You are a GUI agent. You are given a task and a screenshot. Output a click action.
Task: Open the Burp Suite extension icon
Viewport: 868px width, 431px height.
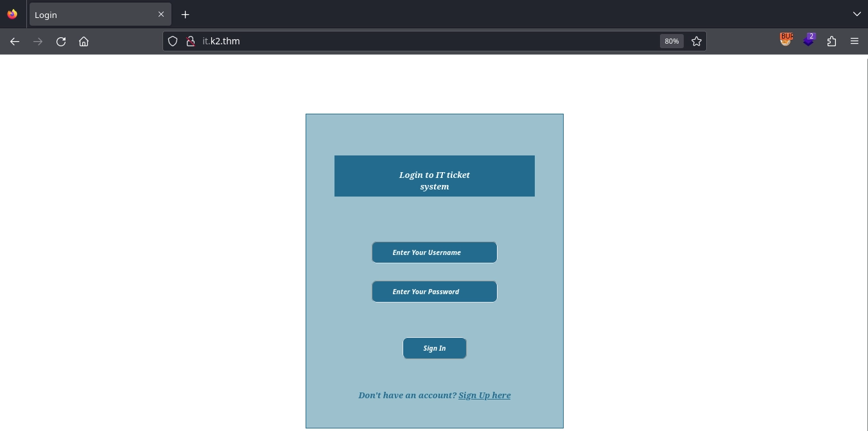tap(786, 40)
